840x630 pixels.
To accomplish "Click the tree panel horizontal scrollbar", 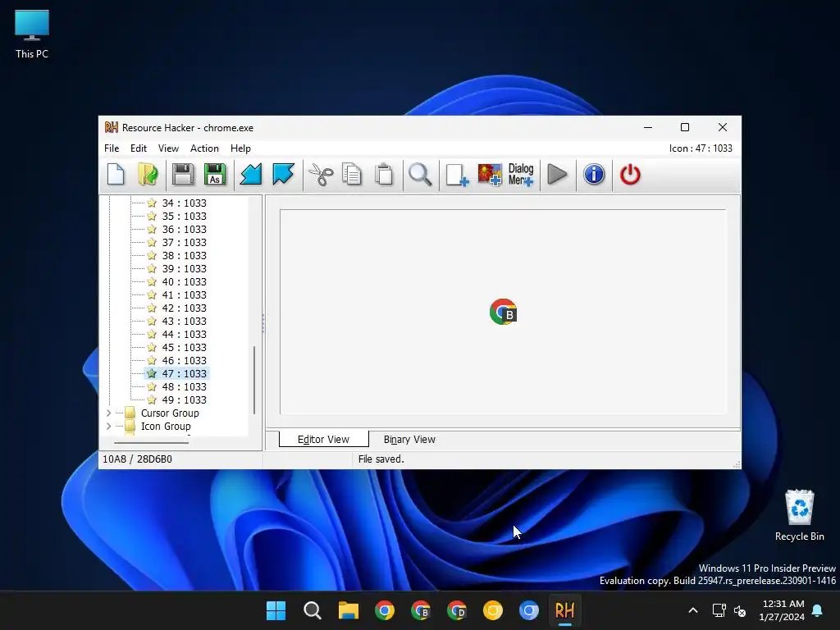I will coord(151,442).
